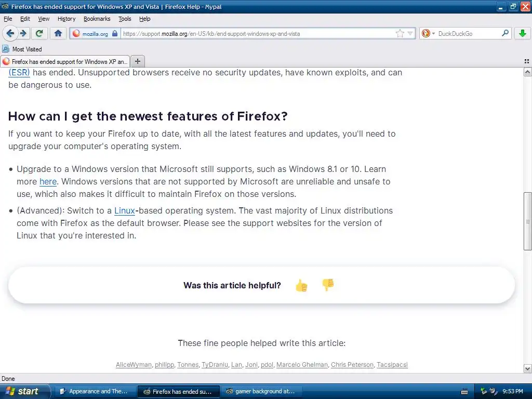The image size is (532, 399).
Task: Click the Was this article helpful? text
Action: pos(232,285)
